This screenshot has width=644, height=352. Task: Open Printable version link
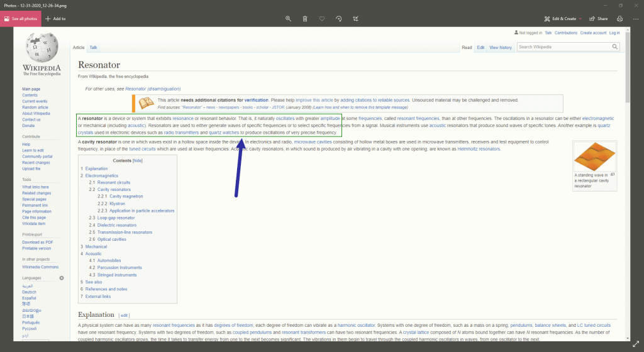click(36, 249)
